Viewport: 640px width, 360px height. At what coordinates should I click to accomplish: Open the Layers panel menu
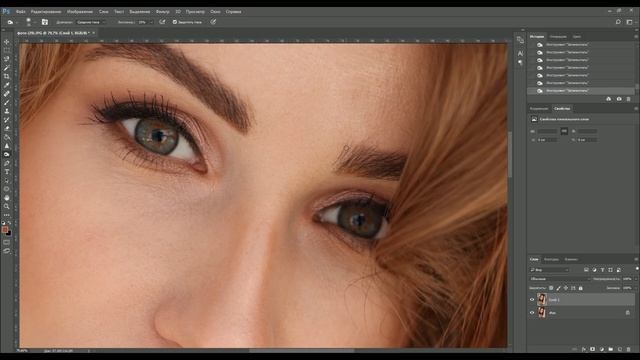pos(636,259)
